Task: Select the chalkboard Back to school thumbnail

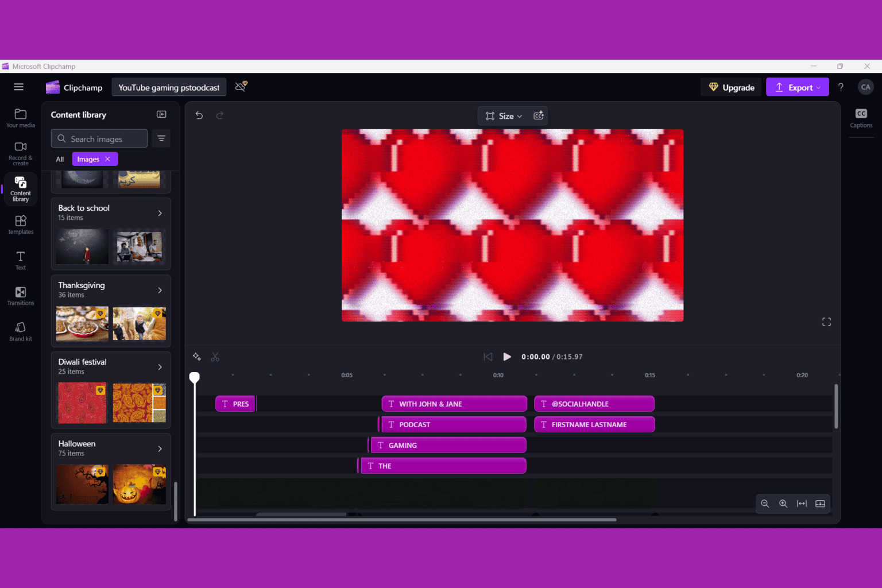Action: coord(82,246)
